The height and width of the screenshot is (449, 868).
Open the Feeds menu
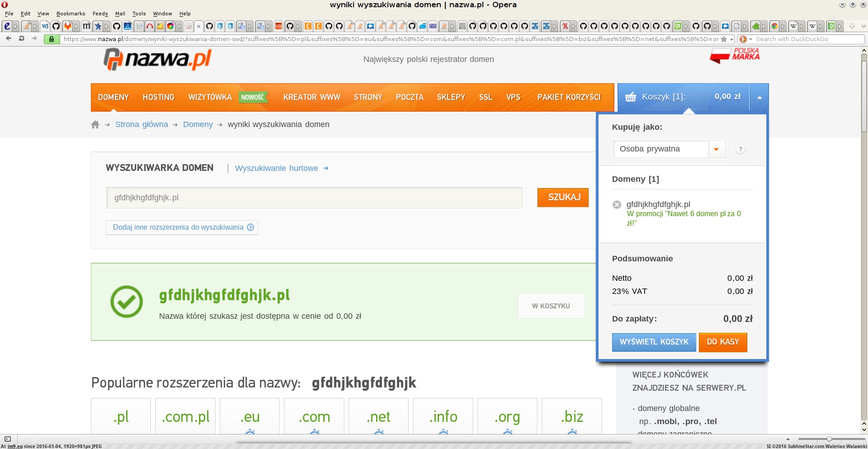[x=100, y=14]
